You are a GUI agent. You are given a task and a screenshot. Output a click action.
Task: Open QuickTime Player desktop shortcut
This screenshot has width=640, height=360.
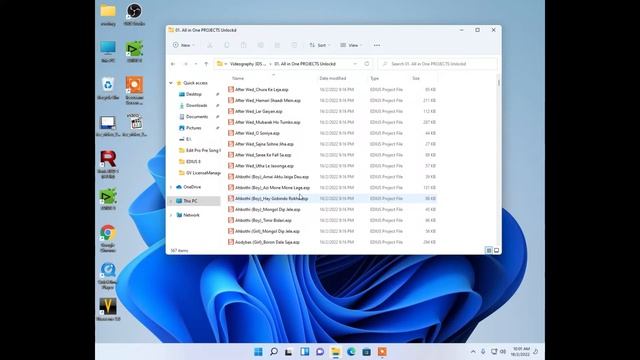click(x=108, y=276)
